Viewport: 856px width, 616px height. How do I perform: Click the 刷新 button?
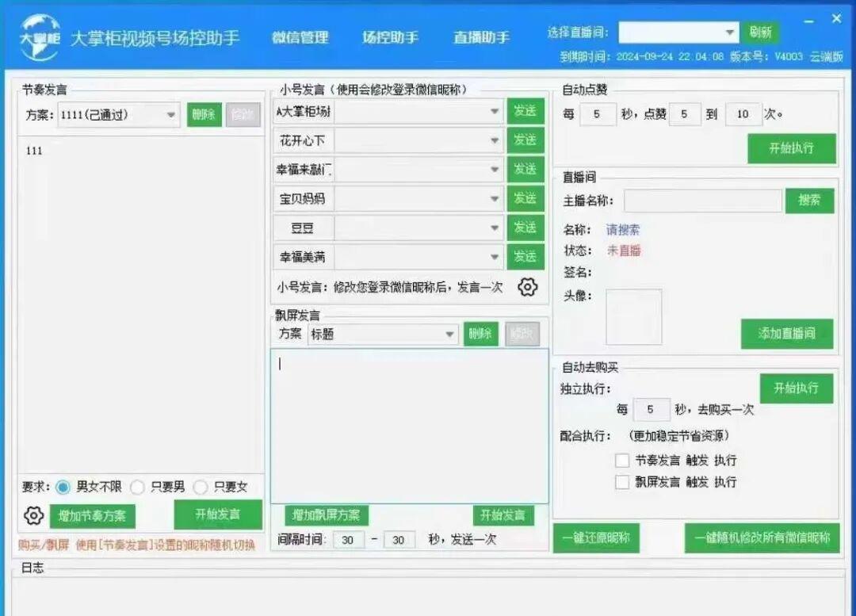[762, 33]
